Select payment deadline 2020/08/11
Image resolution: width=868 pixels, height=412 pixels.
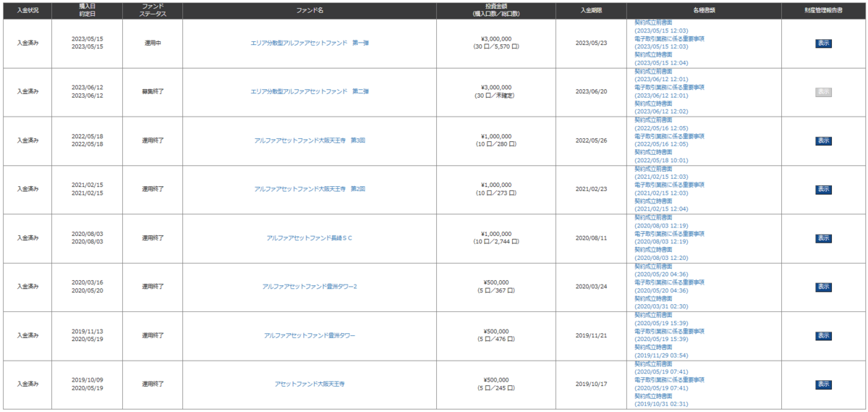pos(592,238)
